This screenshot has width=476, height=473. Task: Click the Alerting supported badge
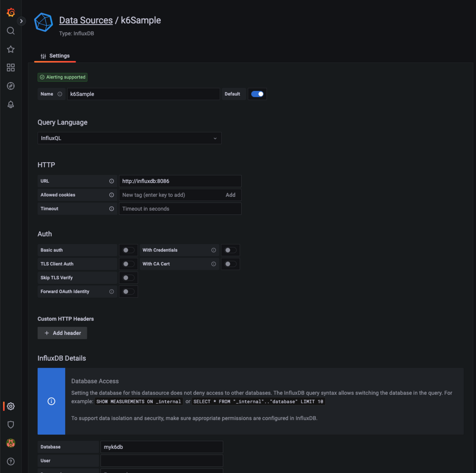(63, 77)
